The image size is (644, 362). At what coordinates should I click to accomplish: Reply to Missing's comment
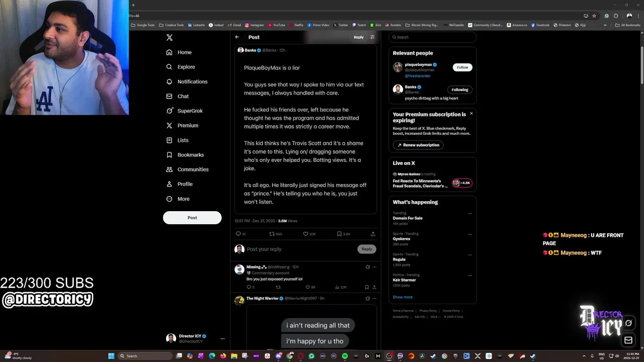tap(250, 287)
